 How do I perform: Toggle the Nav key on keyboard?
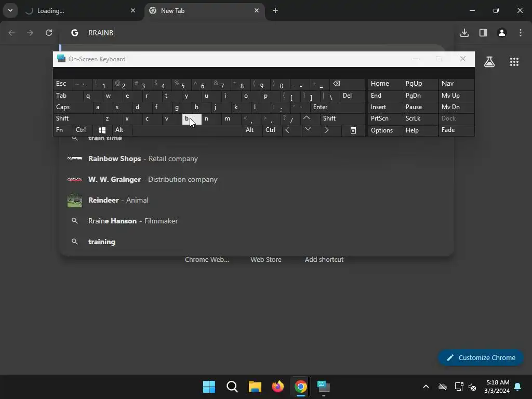456,84
